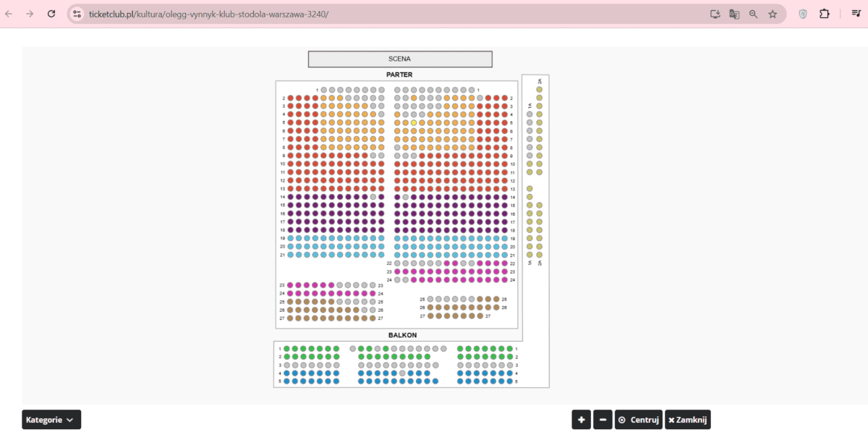View site information icon beside the URL
This screenshot has width=868, height=448.
(77, 14)
